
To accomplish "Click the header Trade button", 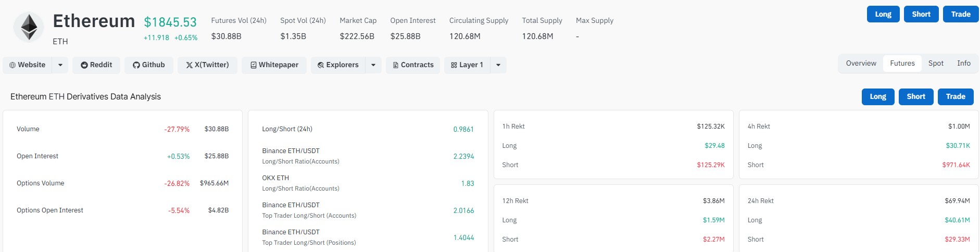I will click(961, 14).
